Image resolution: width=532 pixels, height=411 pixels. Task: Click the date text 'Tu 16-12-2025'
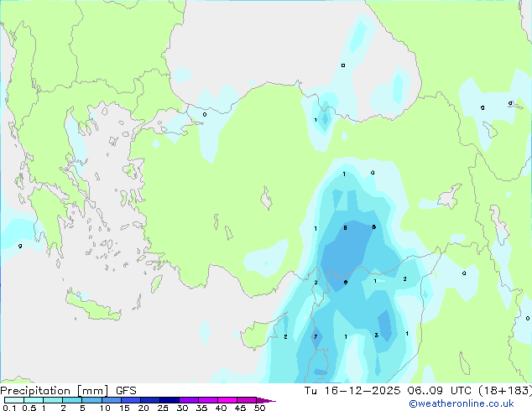(x=352, y=391)
